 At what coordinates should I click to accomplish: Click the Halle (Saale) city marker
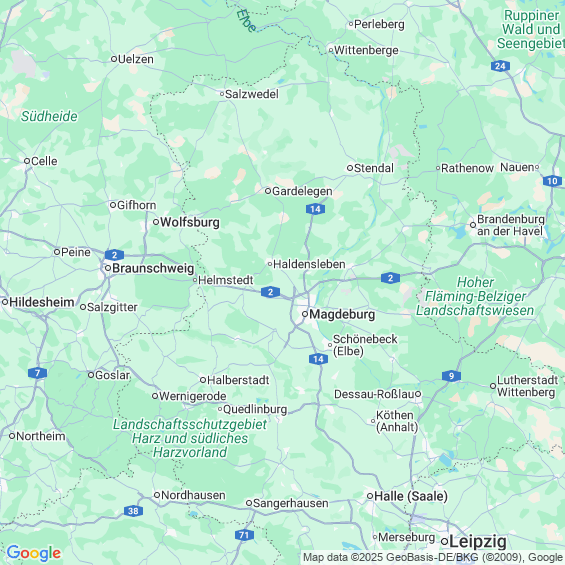tap(370, 496)
